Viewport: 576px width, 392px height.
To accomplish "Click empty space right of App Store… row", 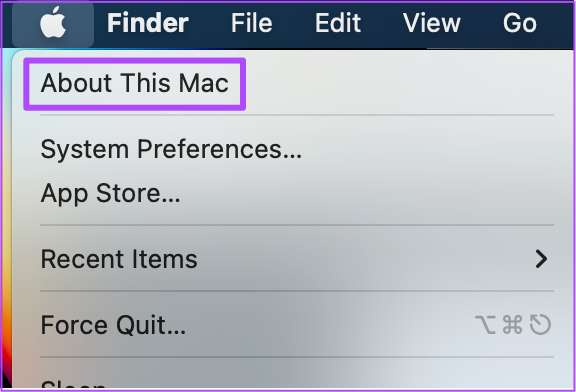I will [367, 193].
